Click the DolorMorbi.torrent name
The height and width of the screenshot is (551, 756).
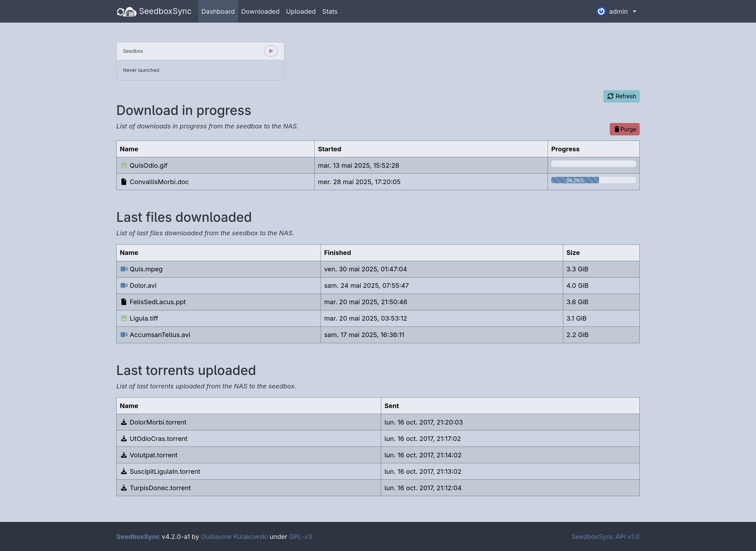pyautogui.click(x=158, y=422)
